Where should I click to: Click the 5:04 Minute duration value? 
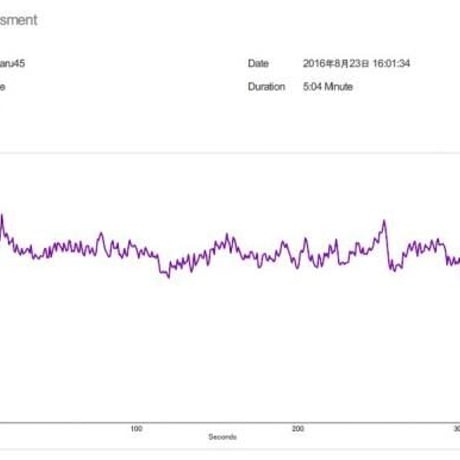tap(328, 87)
